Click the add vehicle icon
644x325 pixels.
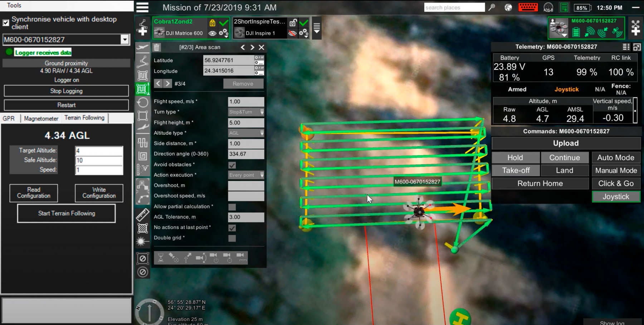click(635, 28)
